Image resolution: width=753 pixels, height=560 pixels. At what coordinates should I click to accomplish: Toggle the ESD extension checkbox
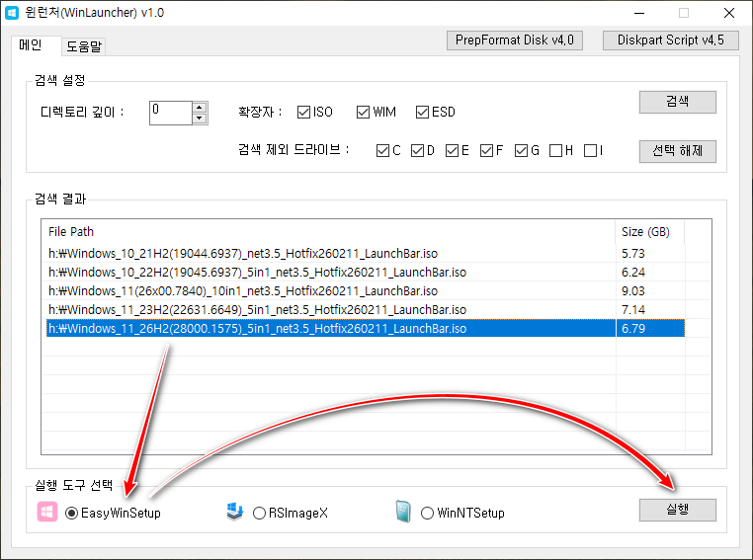point(423,112)
